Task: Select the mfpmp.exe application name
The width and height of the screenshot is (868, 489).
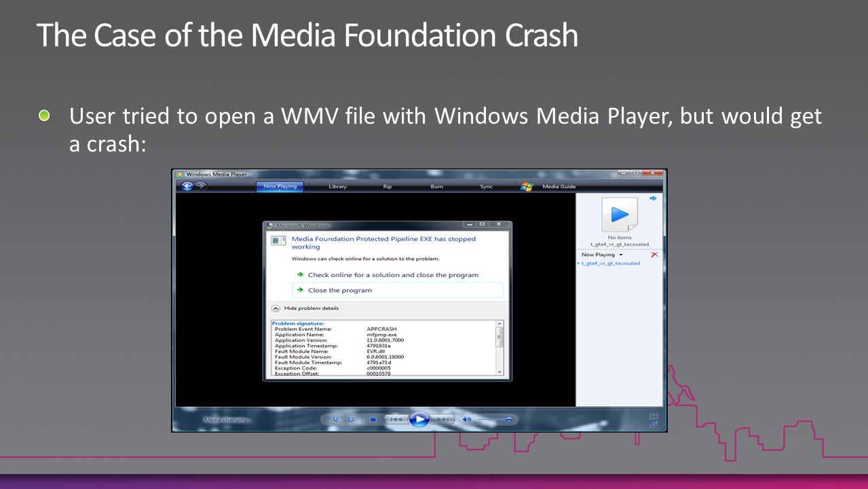Action: pyautogui.click(x=381, y=335)
